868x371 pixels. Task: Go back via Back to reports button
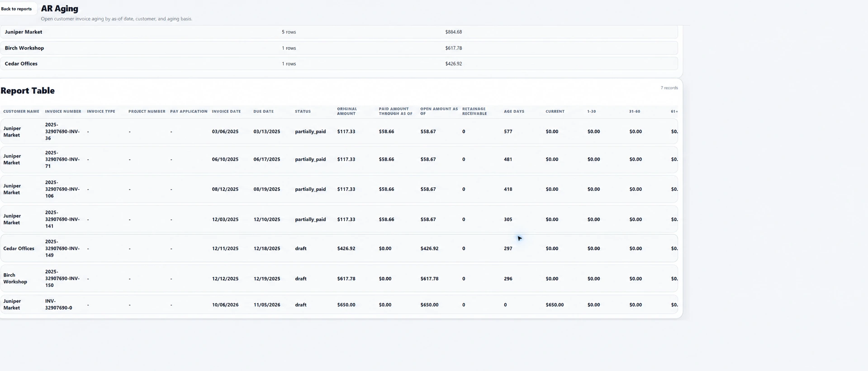point(16,9)
